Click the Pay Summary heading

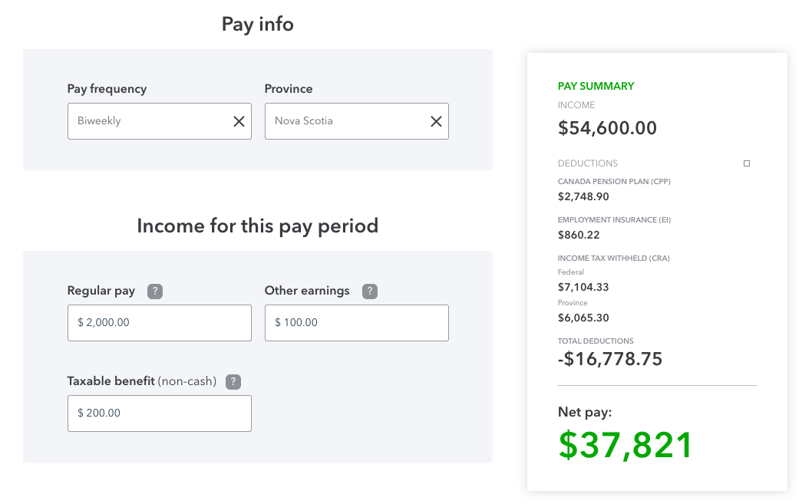pos(596,87)
